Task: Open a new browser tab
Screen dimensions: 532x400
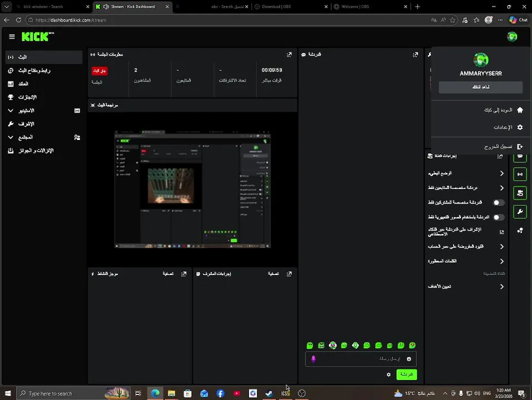Action: click(417, 7)
